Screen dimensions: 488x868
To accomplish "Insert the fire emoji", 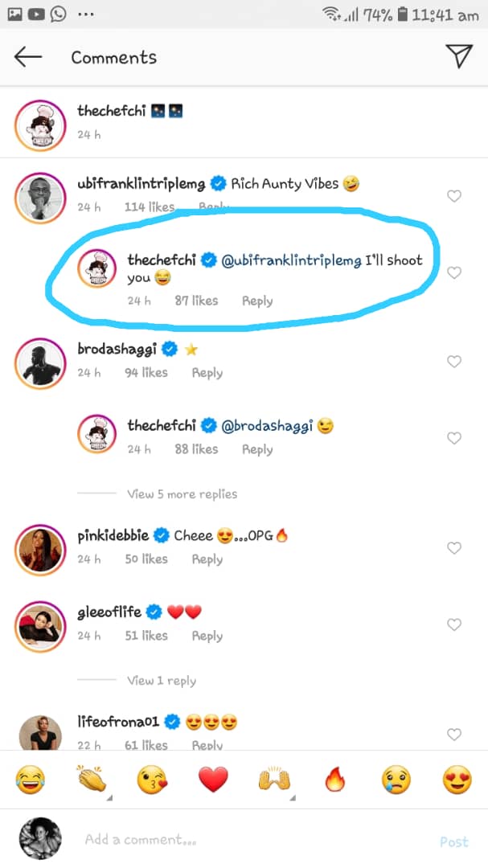I will 335,779.
